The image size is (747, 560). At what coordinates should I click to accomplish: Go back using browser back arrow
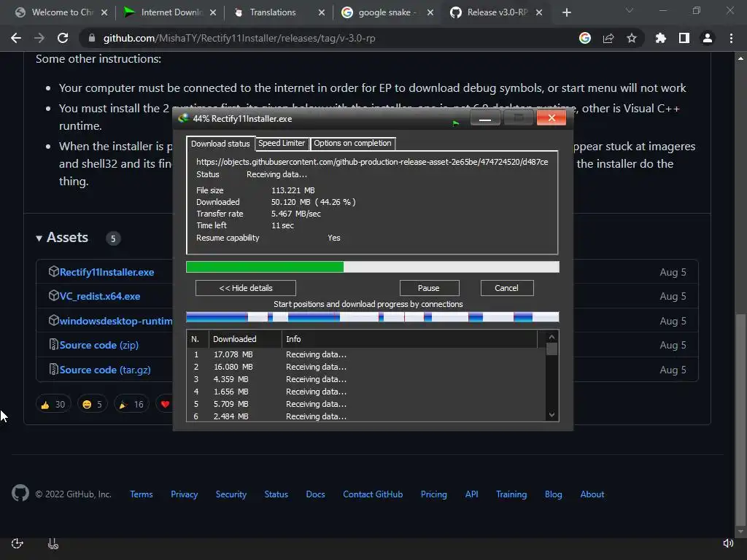click(16, 38)
